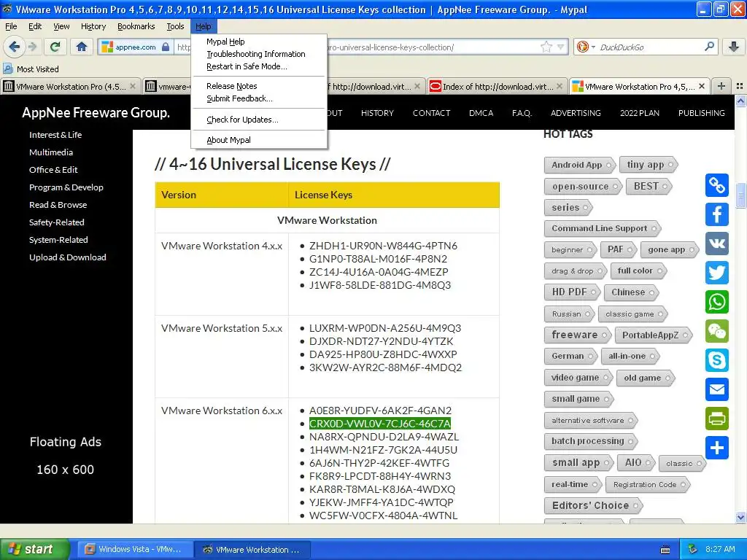Open the File menu
This screenshot has height=560, width=747.
click(11, 26)
